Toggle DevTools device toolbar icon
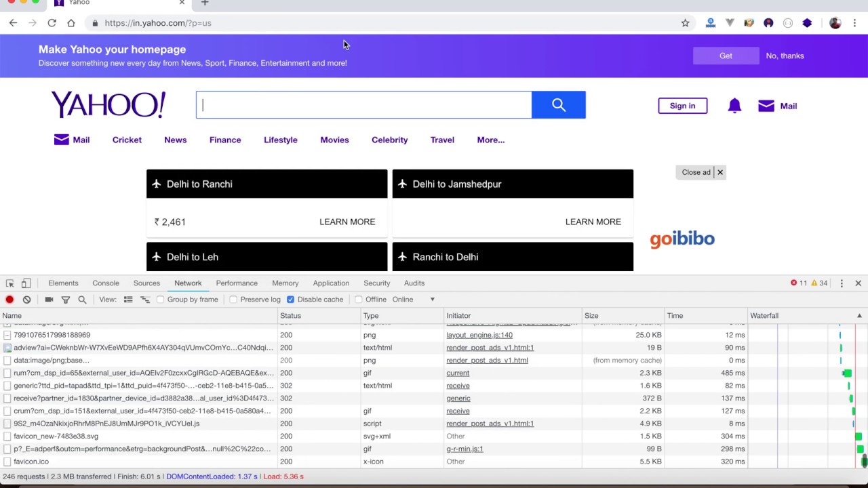 [26, 283]
